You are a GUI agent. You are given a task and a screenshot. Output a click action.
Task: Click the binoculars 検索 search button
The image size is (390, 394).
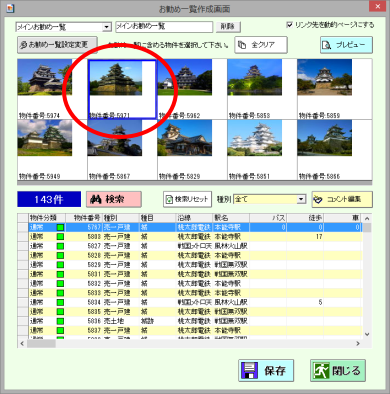[114, 199]
